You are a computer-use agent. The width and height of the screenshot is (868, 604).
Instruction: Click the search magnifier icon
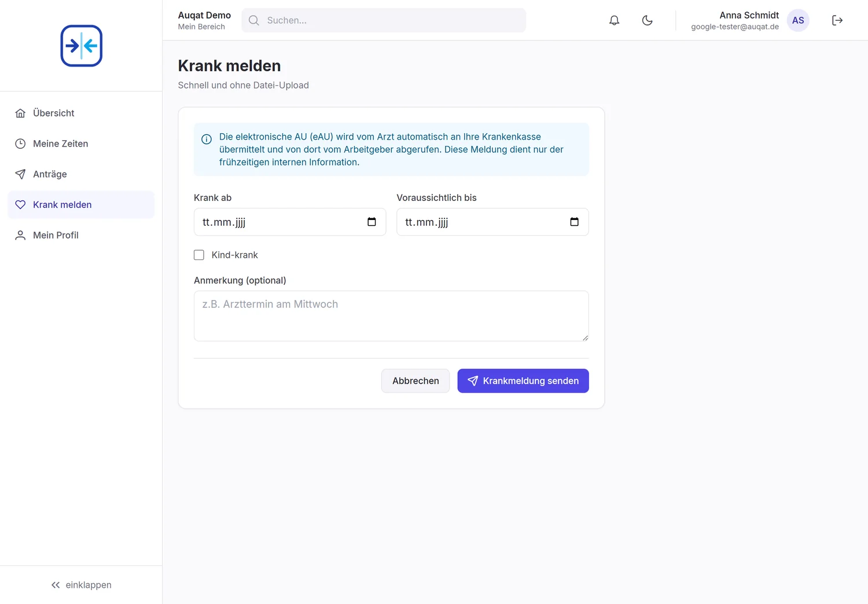click(x=254, y=20)
